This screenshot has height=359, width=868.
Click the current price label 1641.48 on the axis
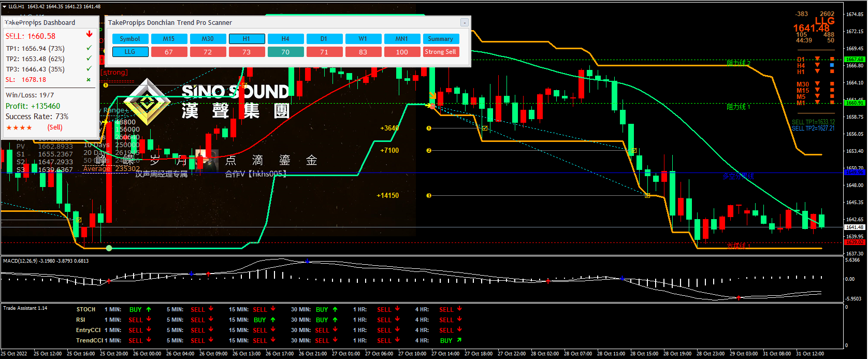pyautogui.click(x=855, y=227)
